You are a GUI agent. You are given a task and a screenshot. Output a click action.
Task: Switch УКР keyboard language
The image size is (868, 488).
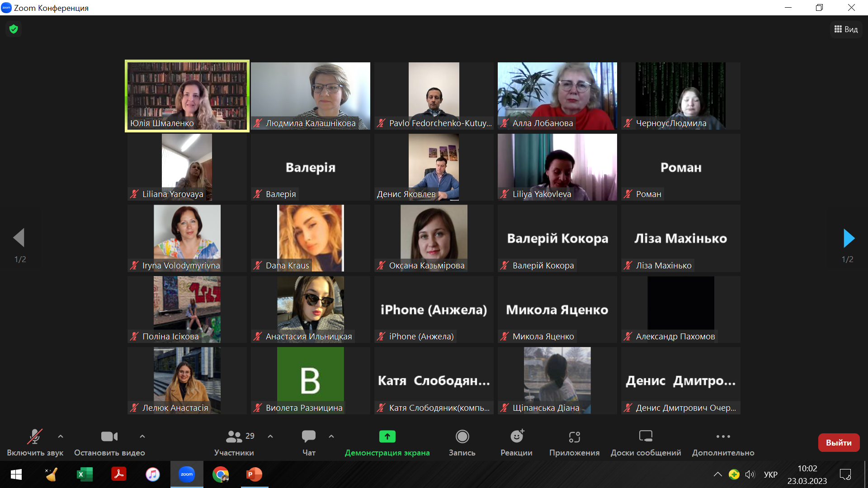pyautogui.click(x=771, y=474)
